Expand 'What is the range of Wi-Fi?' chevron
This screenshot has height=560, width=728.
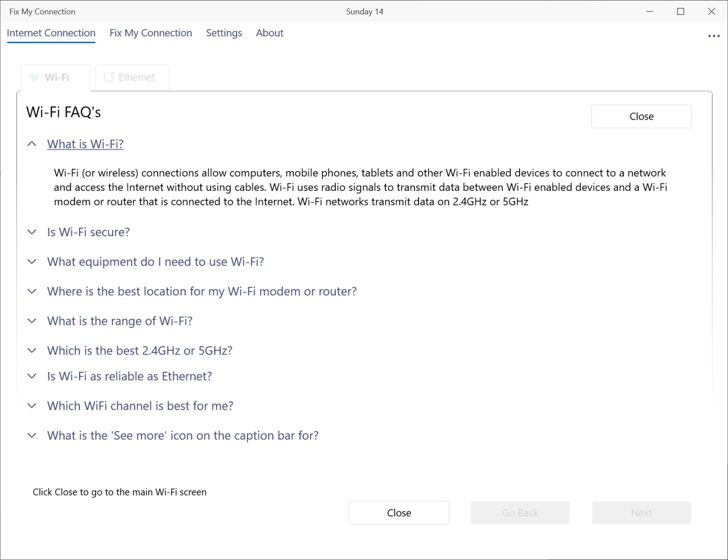(x=32, y=321)
